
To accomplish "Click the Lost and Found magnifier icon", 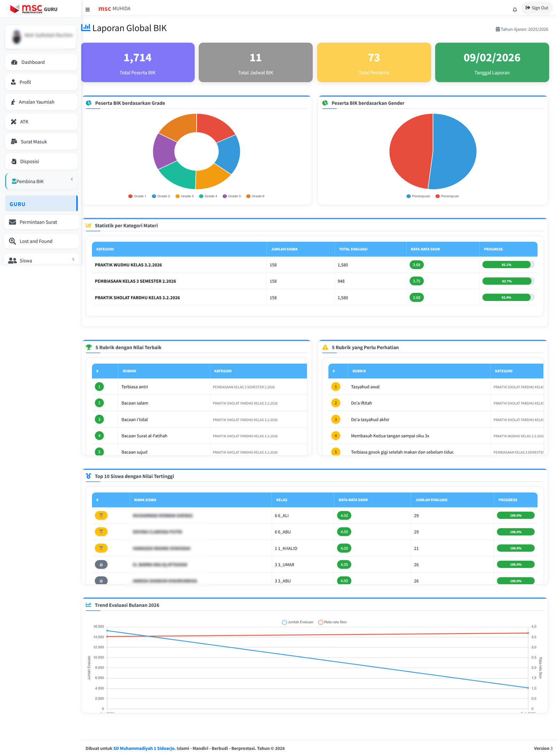I will [12, 241].
